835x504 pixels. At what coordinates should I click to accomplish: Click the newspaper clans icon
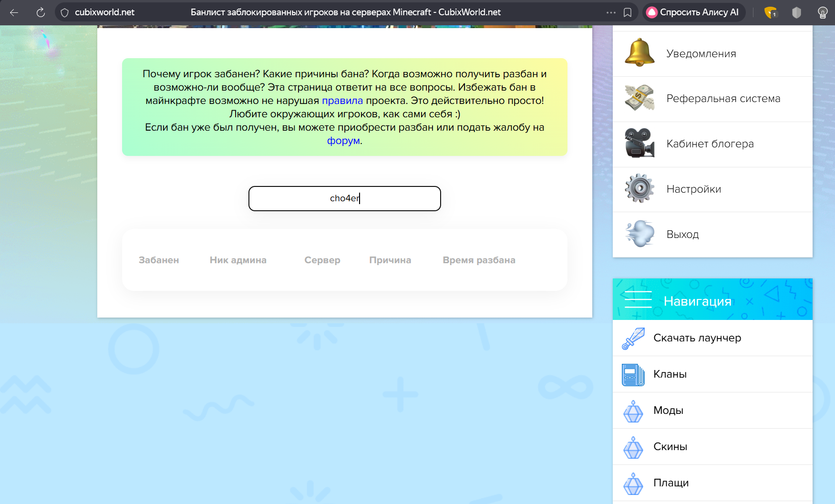coord(633,374)
